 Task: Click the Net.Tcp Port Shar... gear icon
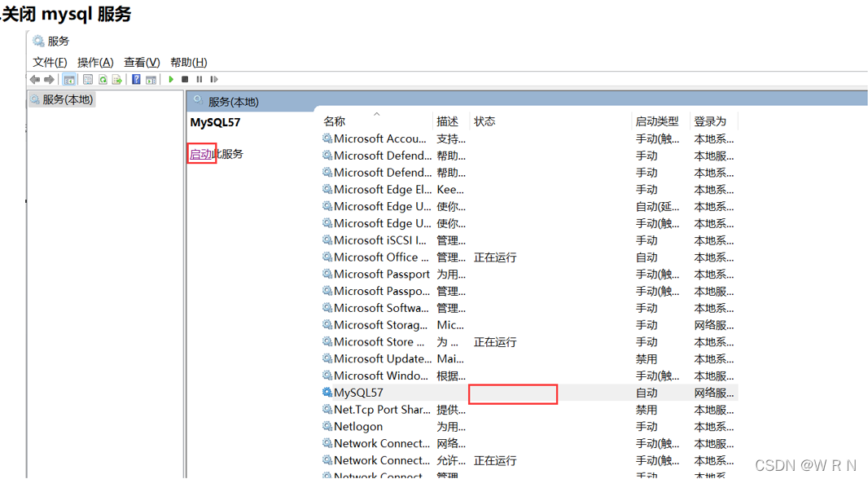(327, 409)
